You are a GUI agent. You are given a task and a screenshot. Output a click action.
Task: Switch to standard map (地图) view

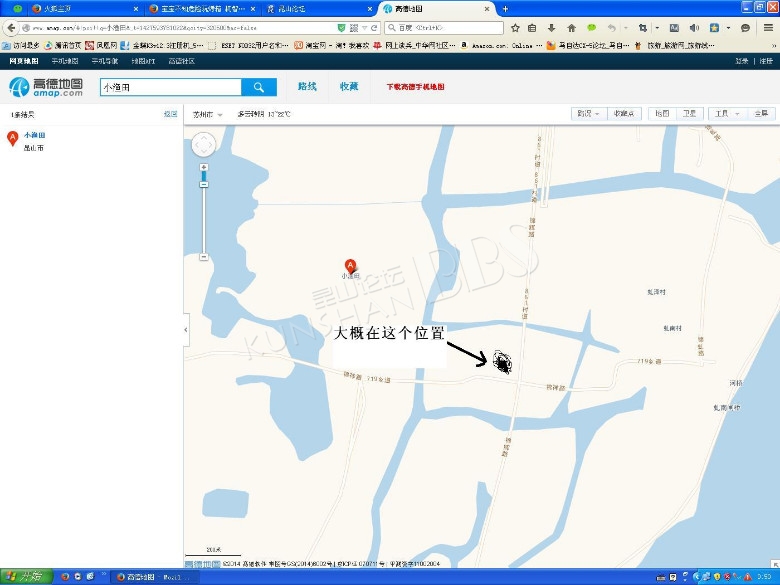point(662,114)
